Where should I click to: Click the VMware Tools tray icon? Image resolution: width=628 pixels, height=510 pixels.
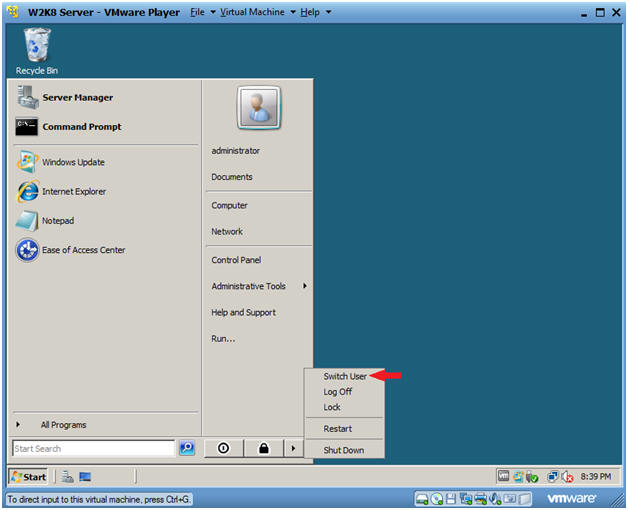click(x=503, y=476)
